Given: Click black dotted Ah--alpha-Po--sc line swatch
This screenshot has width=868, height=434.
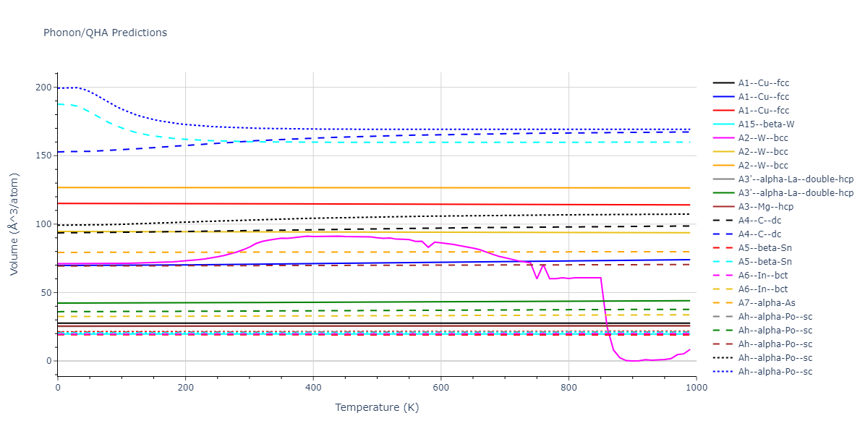Looking at the screenshot, I should tap(726, 358).
